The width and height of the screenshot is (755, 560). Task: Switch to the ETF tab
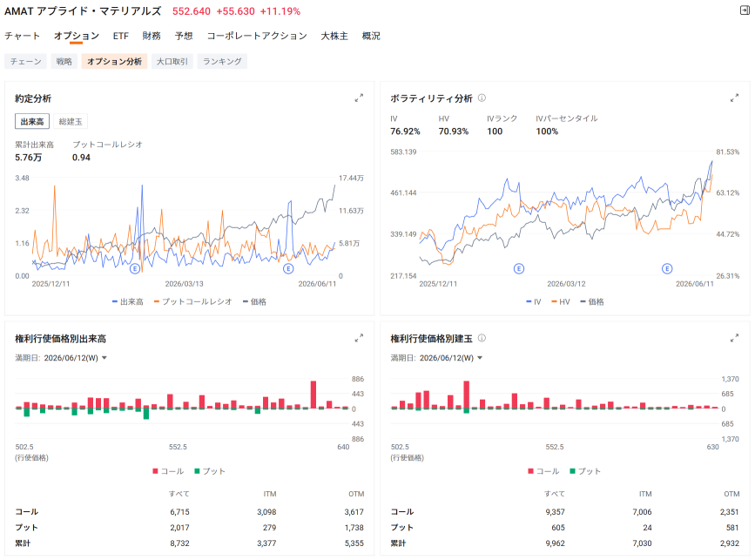click(x=121, y=36)
